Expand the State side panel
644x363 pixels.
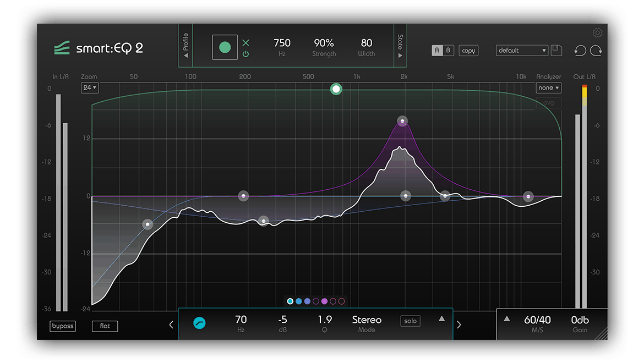tap(400, 46)
